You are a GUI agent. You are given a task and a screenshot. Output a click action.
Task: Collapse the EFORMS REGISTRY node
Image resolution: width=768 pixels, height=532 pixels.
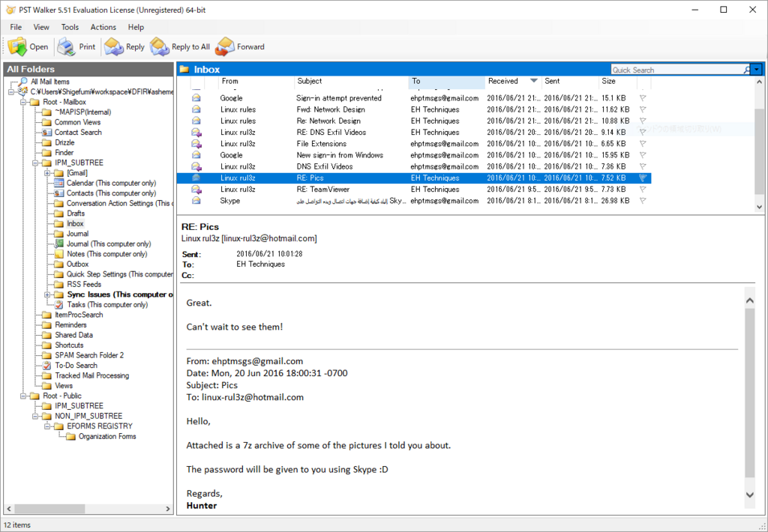pyautogui.click(x=47, y=426)
